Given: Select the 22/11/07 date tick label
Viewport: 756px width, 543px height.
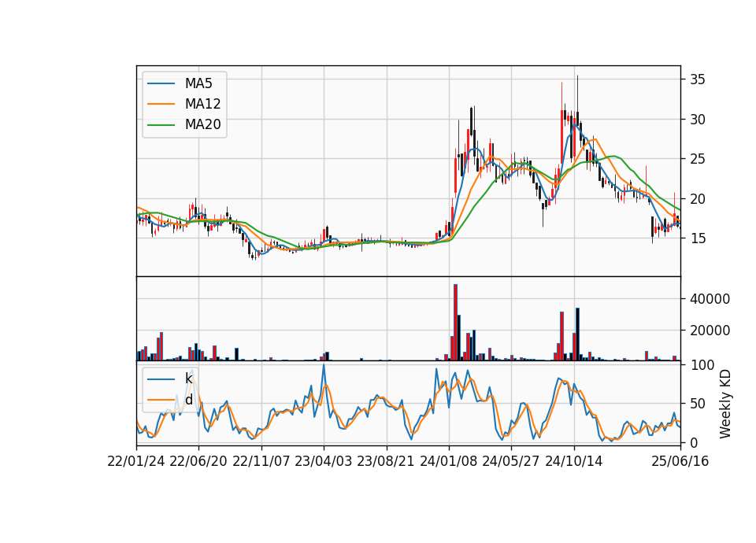Looking at the screenshot, I should click(x=261, y=461).
